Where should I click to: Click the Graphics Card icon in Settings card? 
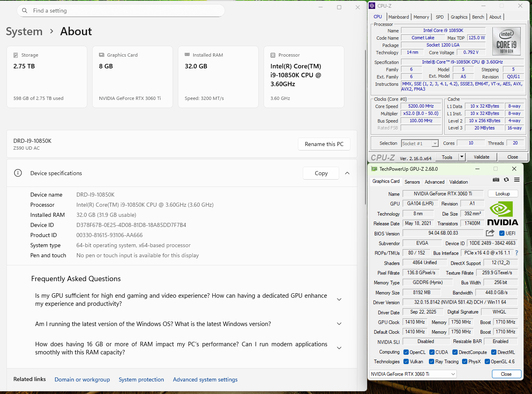pos(101,55)
